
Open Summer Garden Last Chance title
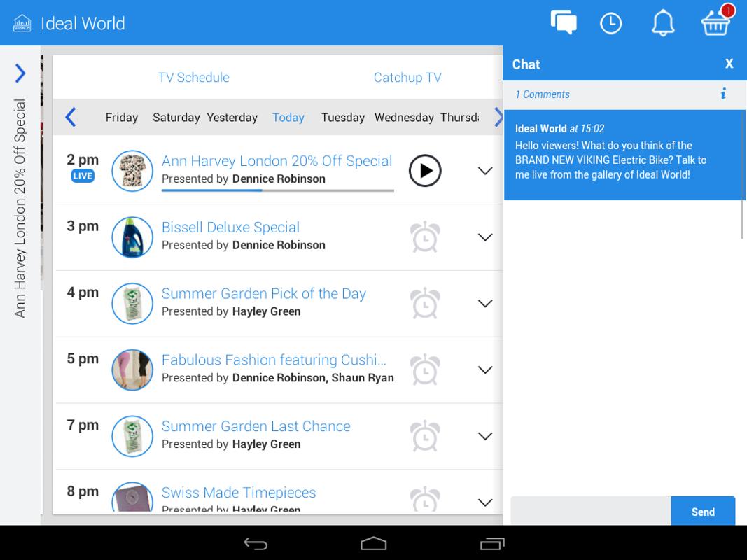(x=256, y=426)
